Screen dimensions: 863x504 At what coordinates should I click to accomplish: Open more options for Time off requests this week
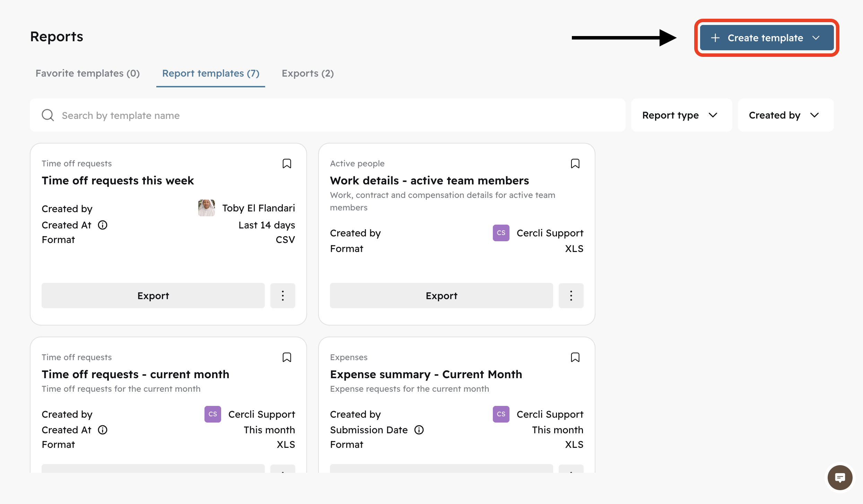pos(282,296)
